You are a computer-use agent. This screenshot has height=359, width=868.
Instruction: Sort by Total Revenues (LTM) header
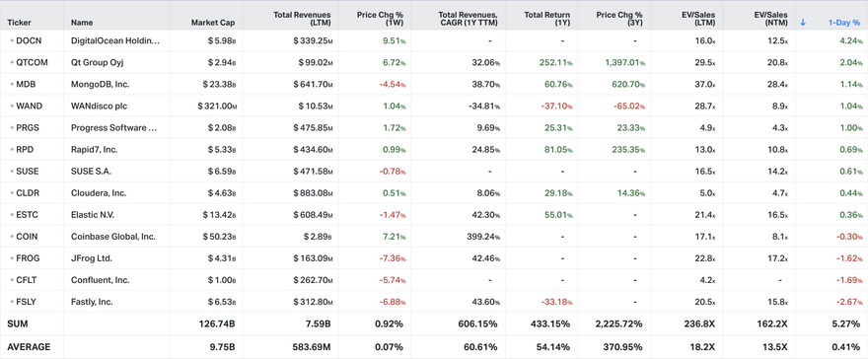click(302, 19)
